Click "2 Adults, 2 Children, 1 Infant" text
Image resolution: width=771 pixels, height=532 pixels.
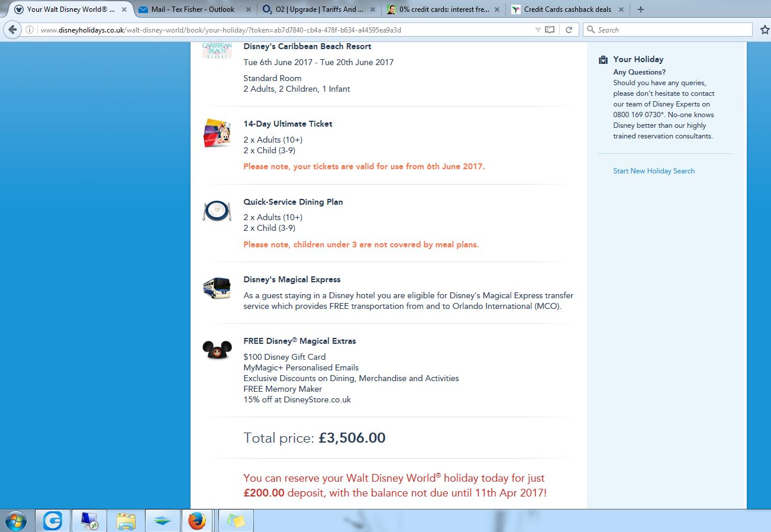tap(296, 89)
